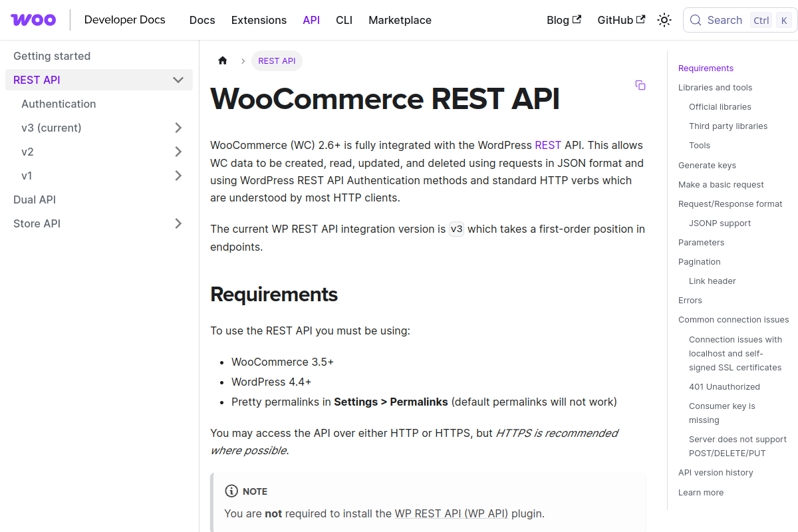Click the Requirements heading
This screenshot has height=532, width=798.
(274, 294)
